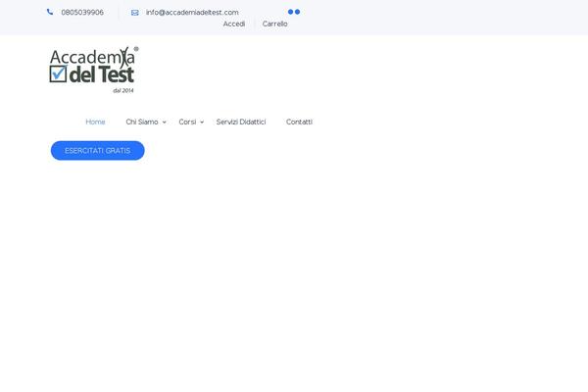
Task: Open the Corsi menu item
Action: click(187, 122)
